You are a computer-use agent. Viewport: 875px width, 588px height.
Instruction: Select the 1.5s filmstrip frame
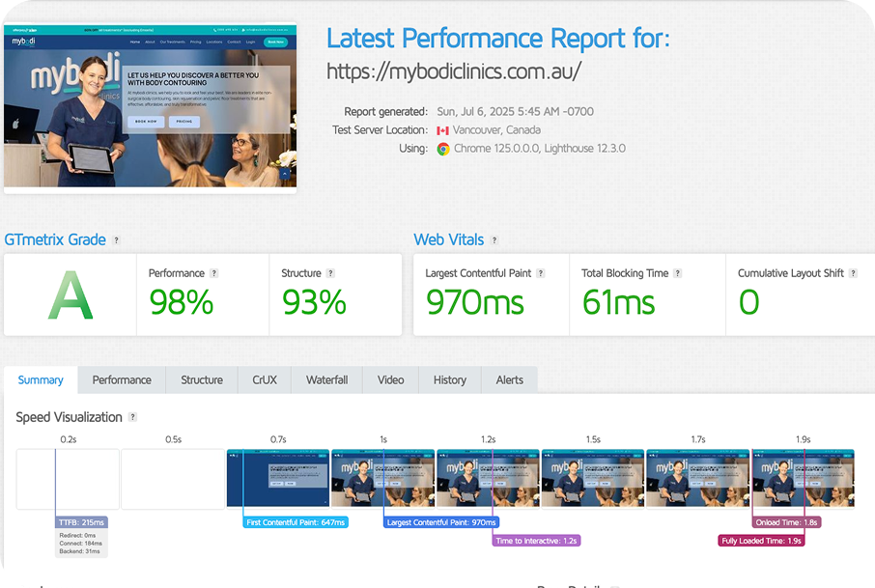pyautogui.click(x=593, y=479)
